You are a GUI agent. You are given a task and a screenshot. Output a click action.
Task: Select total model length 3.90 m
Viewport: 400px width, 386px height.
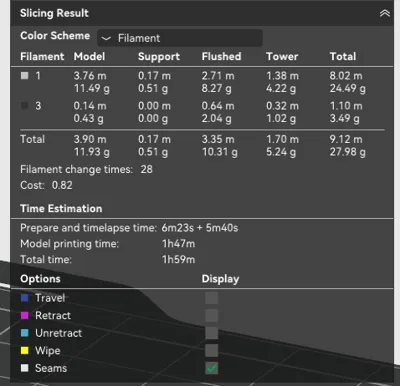point(90,139)
